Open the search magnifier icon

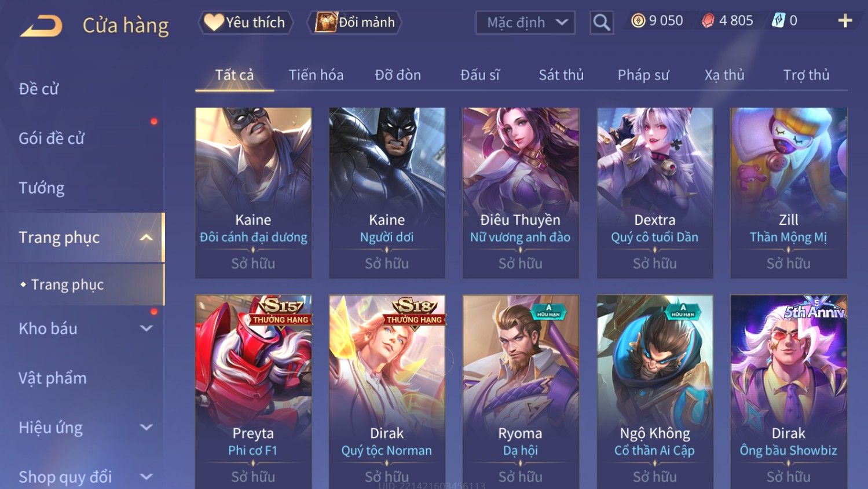tap(602, 23)
